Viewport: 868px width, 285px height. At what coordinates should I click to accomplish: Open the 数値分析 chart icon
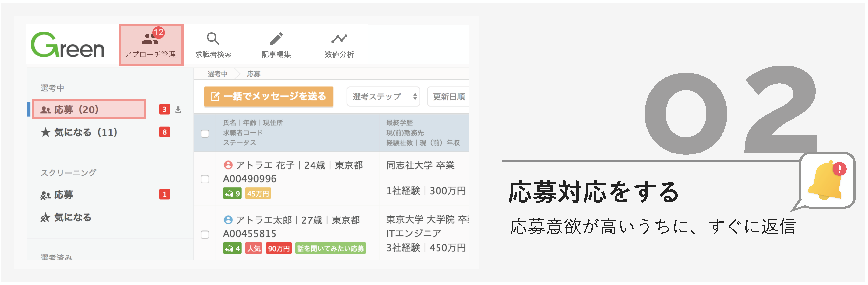(x=339, y=39)
